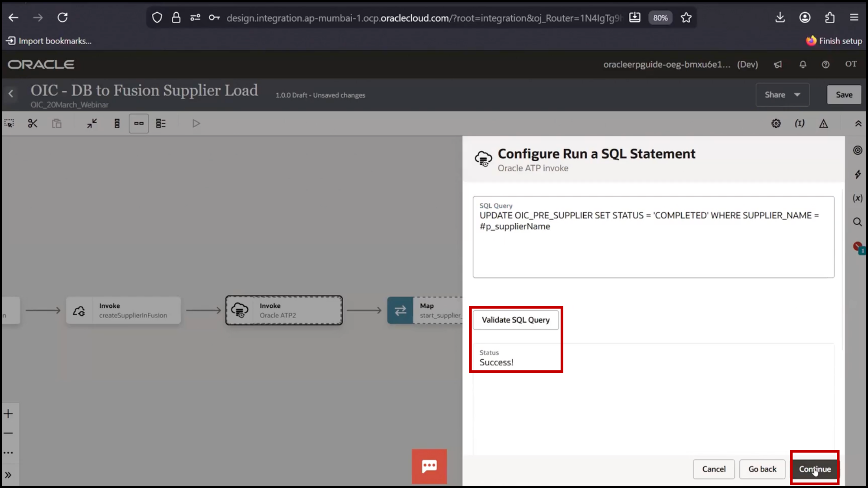Open variables (x) icon in side rail
Screen dimensions: 868x488
[858, 198]
